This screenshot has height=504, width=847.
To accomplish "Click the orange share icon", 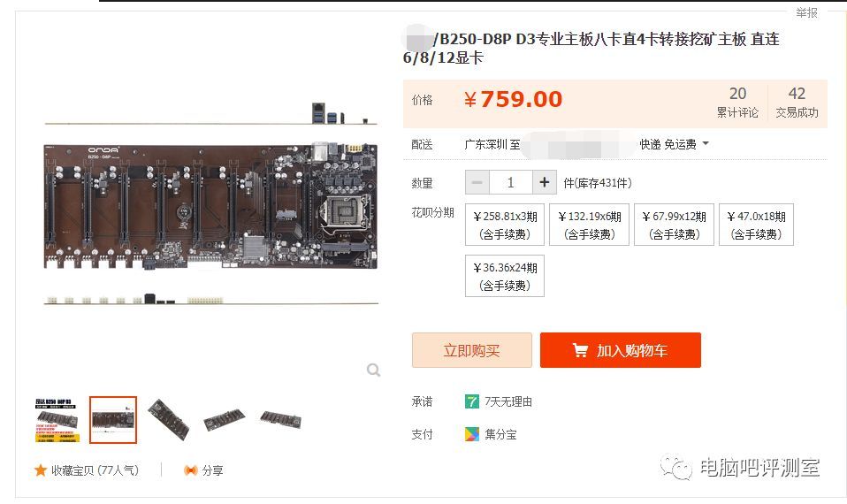I will [190, 470].
